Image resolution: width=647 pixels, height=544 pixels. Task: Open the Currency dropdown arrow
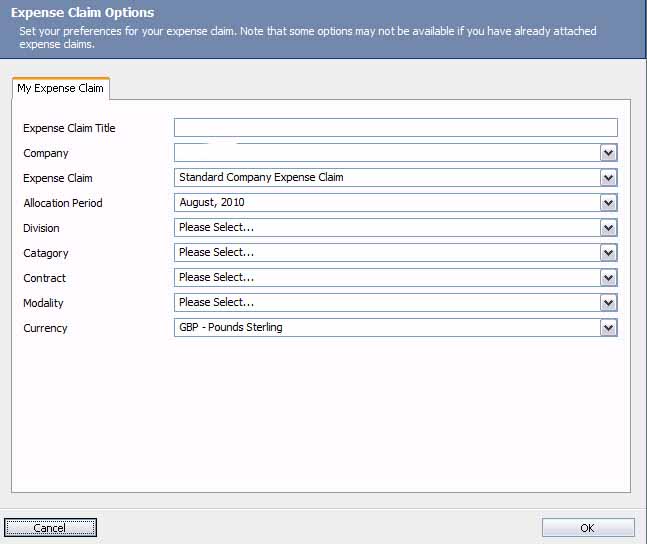pos(608,328)
